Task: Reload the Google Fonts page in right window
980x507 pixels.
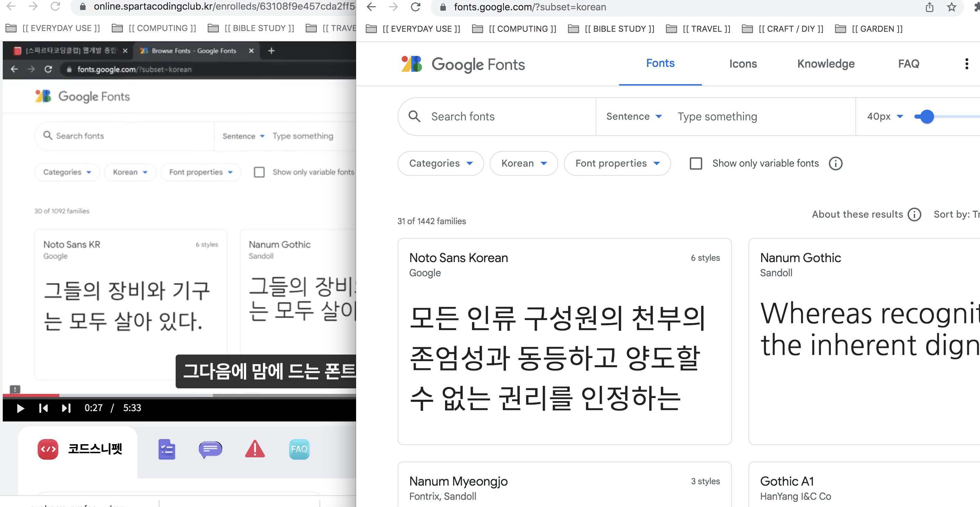Action: click(x=415, y=7)
